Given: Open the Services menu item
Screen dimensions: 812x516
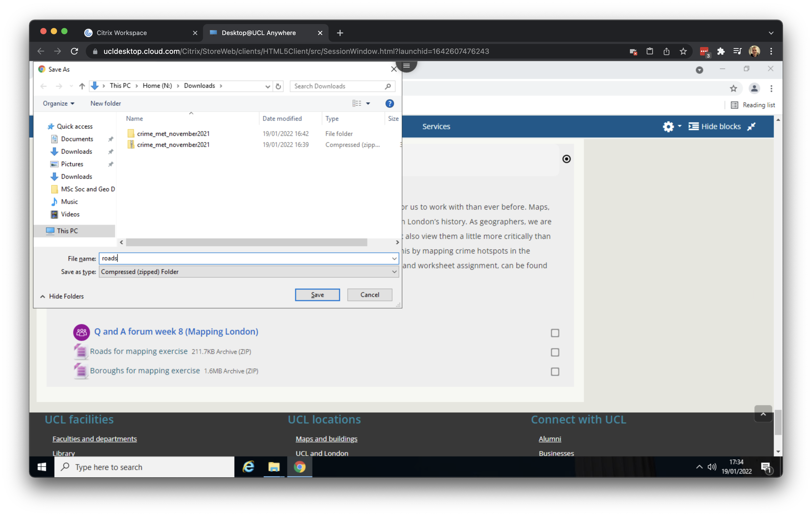Looking at the screenshot, I should pos(436,127).
